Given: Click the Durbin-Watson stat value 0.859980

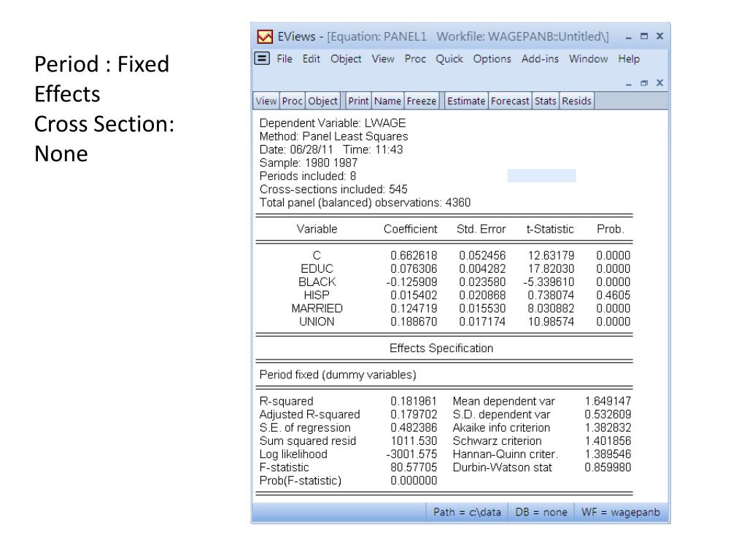Looking at the screenshot, I should (x=608, y=467).
